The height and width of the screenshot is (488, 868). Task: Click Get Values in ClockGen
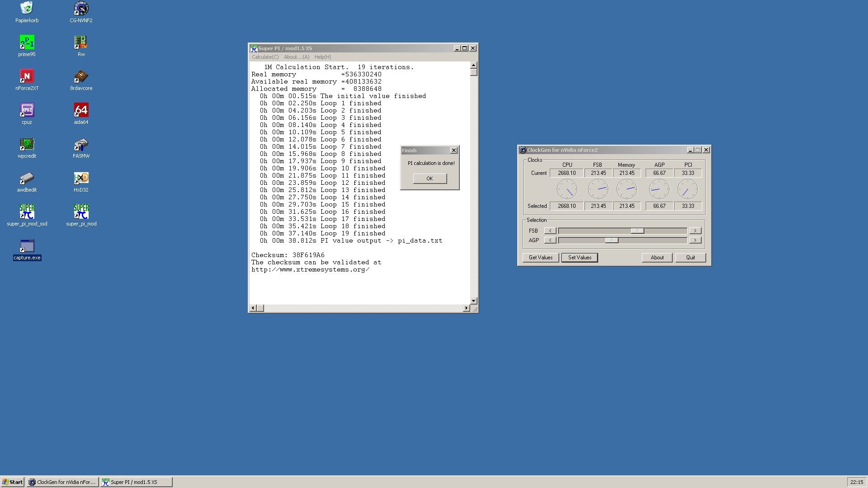coord(541,258)
